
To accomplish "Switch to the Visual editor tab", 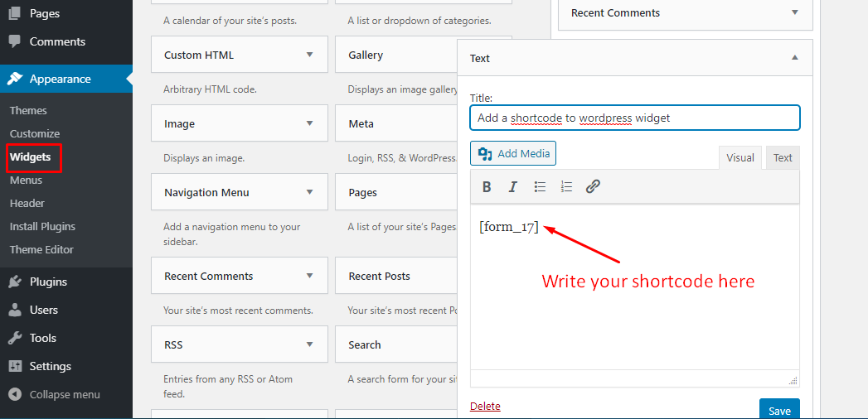I will pos(740,157).
